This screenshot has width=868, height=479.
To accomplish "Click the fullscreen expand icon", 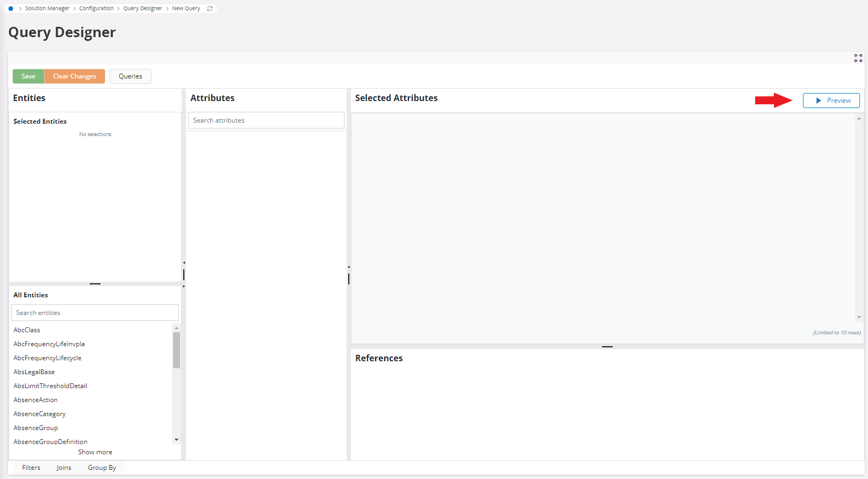I will (858, 58).
